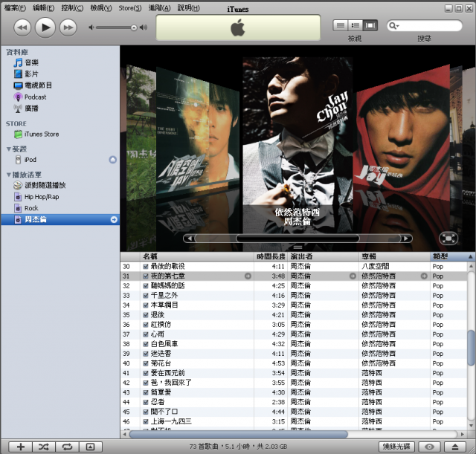Skip back to the previous track
476x454 pixels.
(x=22, y=27)
